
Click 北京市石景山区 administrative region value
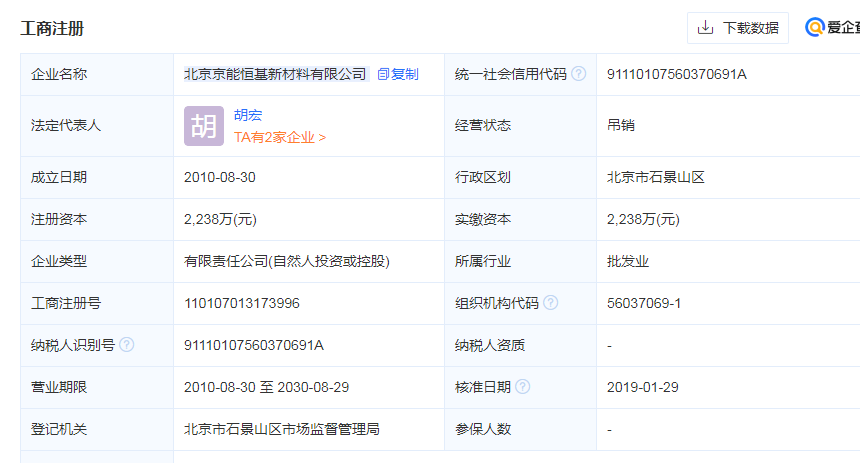[x=655, y=177]
